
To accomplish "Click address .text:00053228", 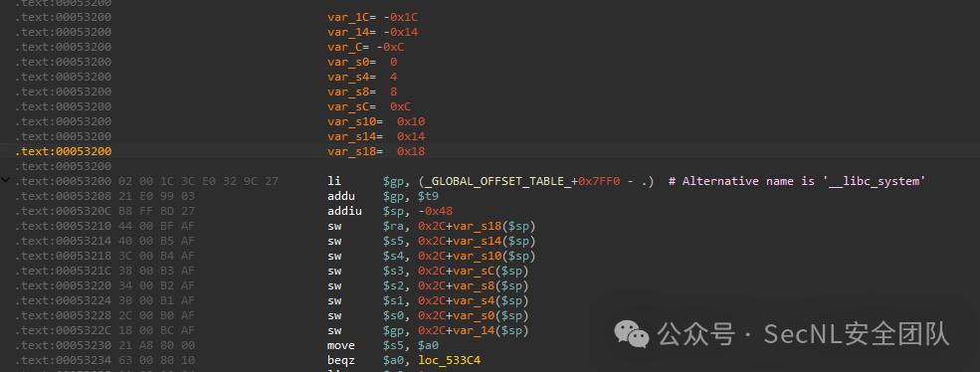I will (63, 315).
